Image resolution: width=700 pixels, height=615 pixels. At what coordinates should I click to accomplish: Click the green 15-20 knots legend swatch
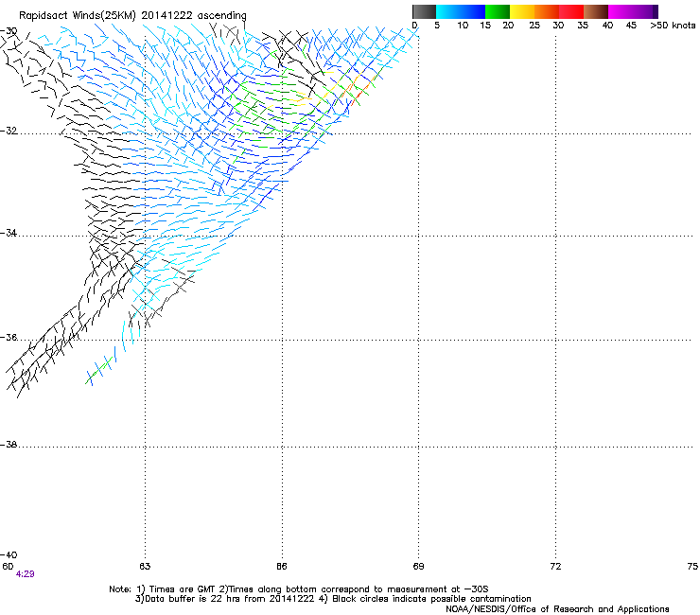pyautogui.click(x=498, y=11)
